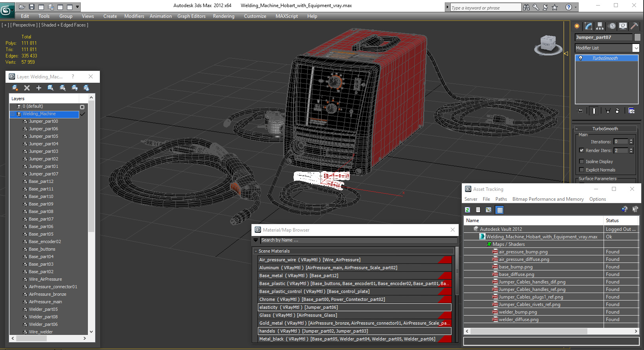
Task: Open the Customize menu
Action: coord(255,16)
